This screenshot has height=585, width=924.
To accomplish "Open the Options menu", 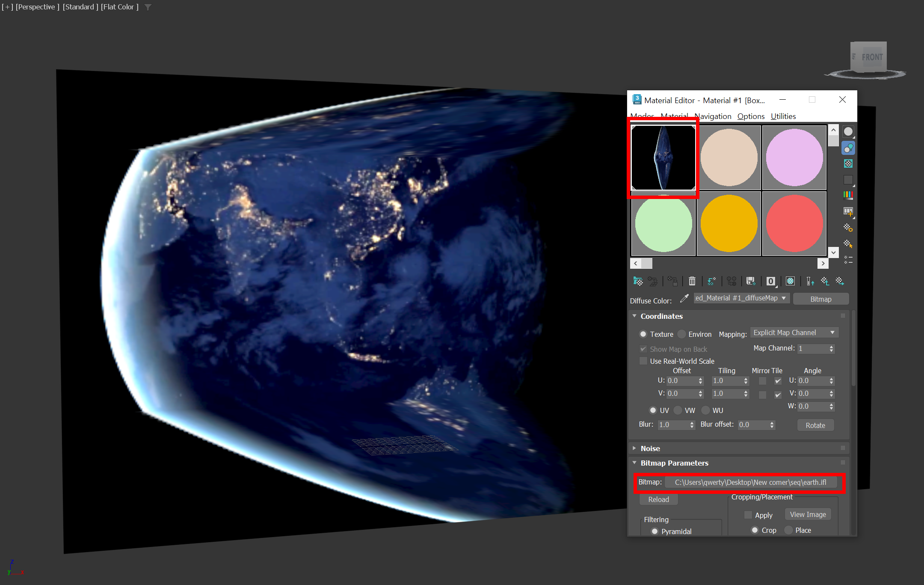I will click(750, 116).
